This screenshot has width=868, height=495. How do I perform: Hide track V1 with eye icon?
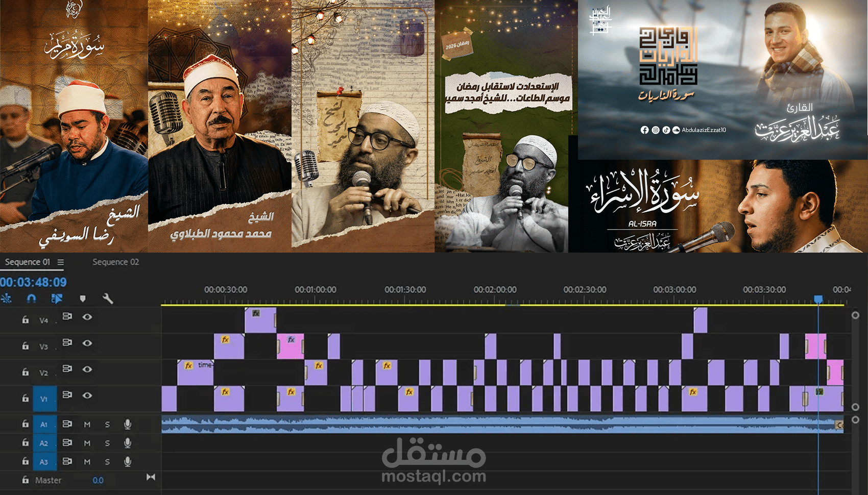[x=87, y=395]
